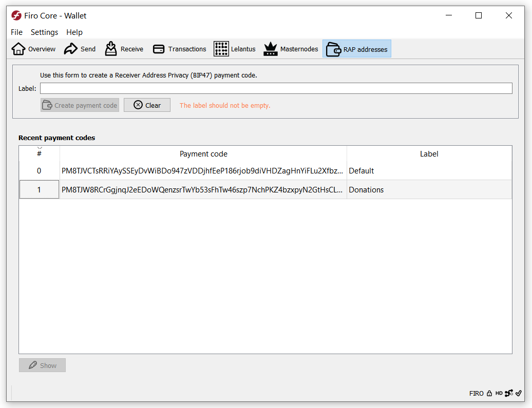The height and width of the screenshot is (408, 532).
Task: Open the Overview tab
Action: [33, 49]
